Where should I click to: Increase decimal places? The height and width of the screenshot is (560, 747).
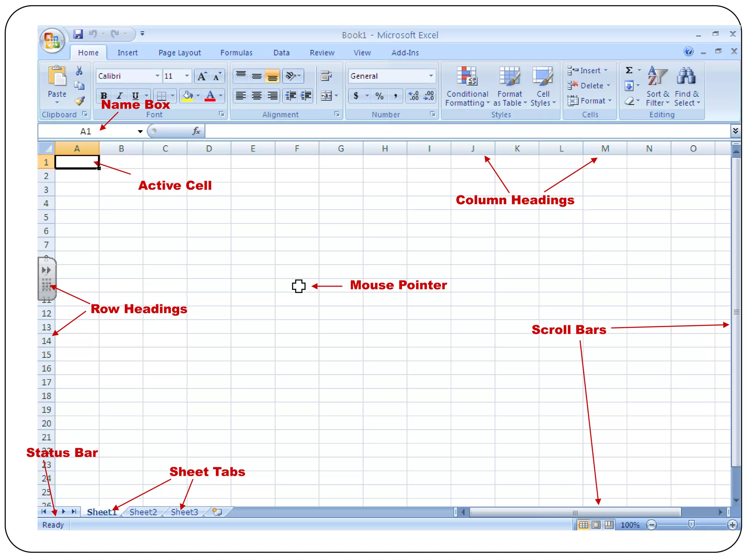coord(414,96)
